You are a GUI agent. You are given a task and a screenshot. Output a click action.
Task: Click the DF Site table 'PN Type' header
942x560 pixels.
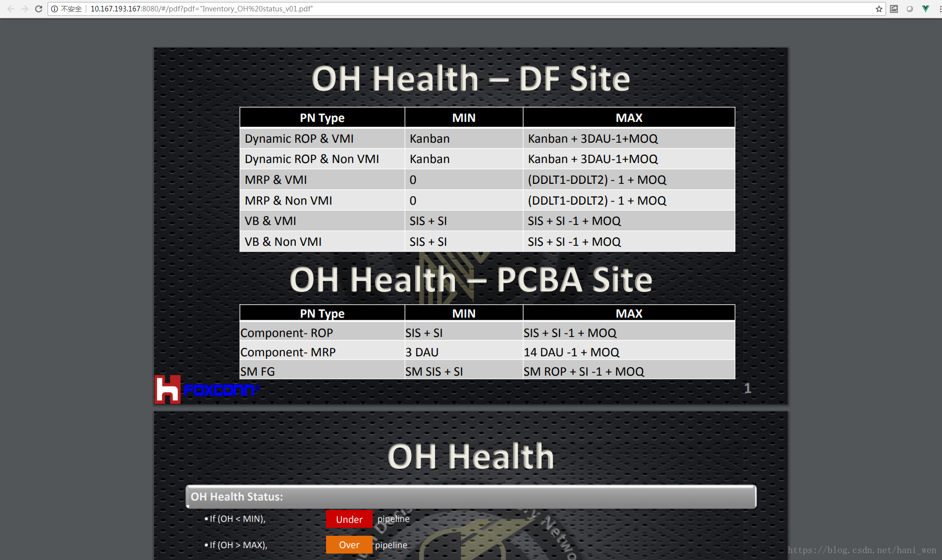[322, 118]
